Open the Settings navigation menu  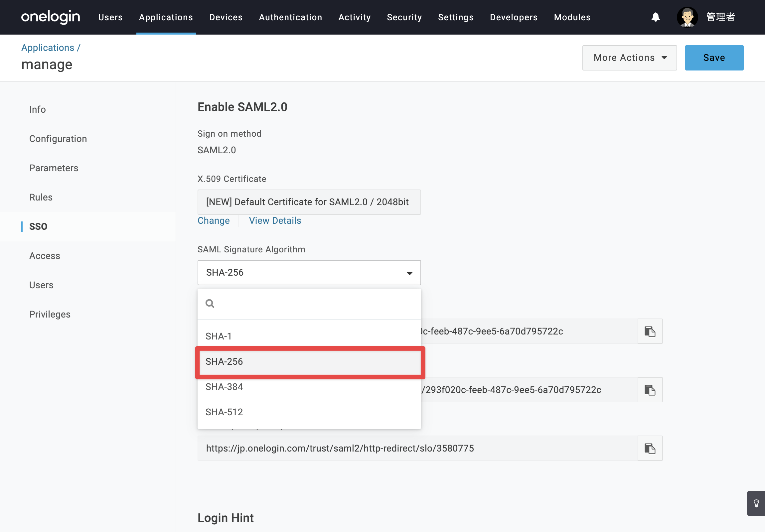pyautogui.click(x=456, y=17)
